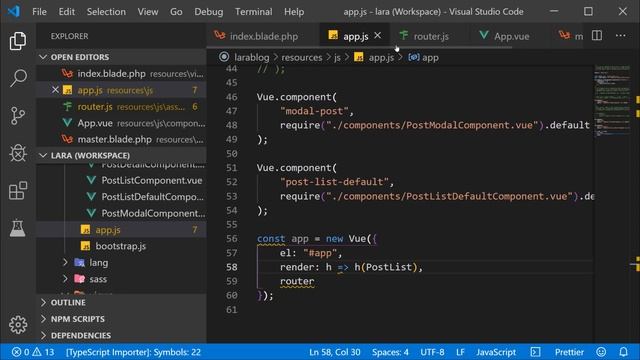Viewport: 640px width, 360px height.
Task: Open the Debug view in activity bar
Action: pos(18,153)
